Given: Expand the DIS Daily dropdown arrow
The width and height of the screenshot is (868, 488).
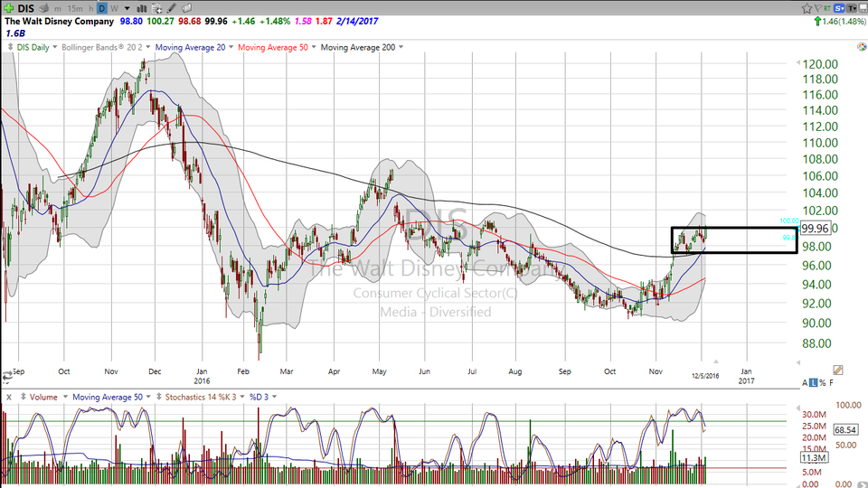Looking at the screenshot, I should coord(55,47).
